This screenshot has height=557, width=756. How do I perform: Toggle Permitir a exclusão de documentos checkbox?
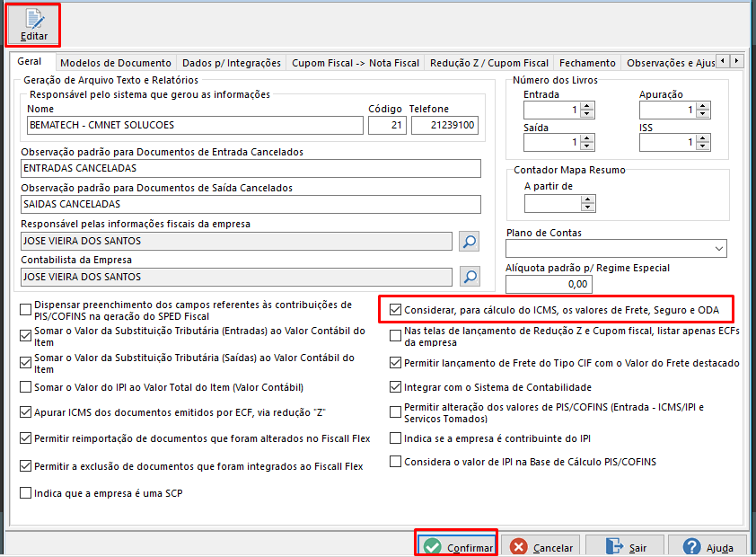(x=25, y=466)
